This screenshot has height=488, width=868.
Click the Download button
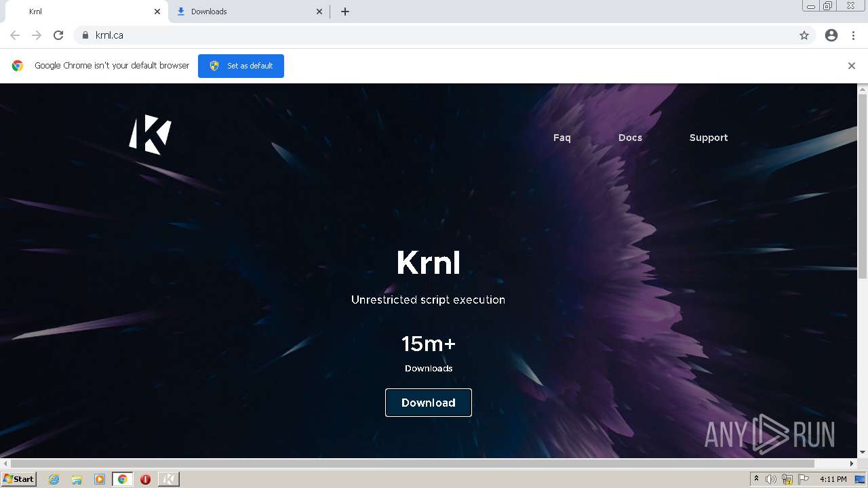(x=429, y=403)
